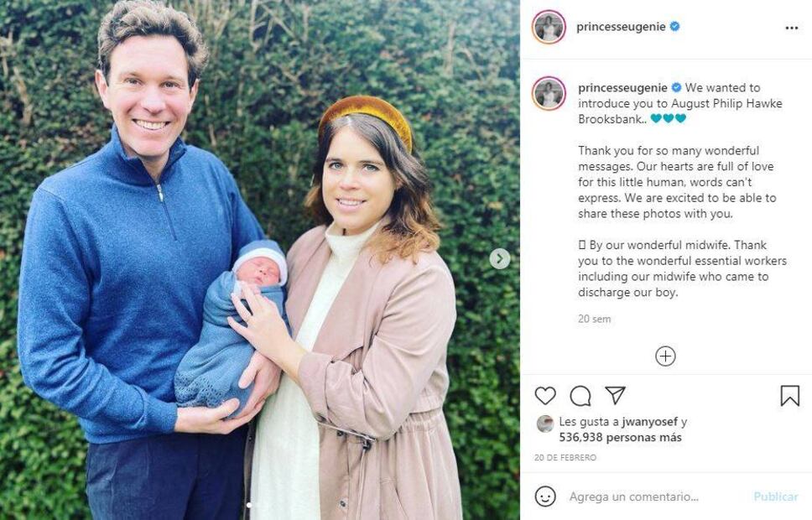Image resolution: width=812 pixels, height=520 pixels.
Task: Click the princesseugenie username in caption
Action: point(622,87)
